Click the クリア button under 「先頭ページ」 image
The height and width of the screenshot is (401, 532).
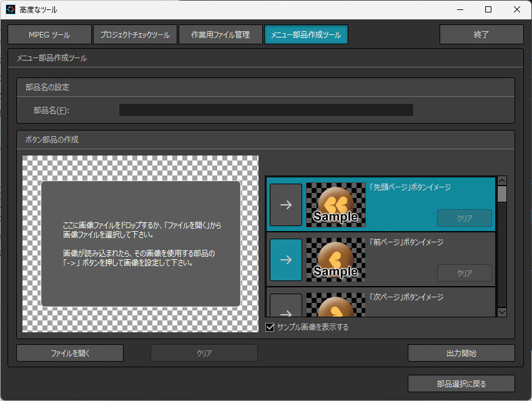(x=465, y=218)
